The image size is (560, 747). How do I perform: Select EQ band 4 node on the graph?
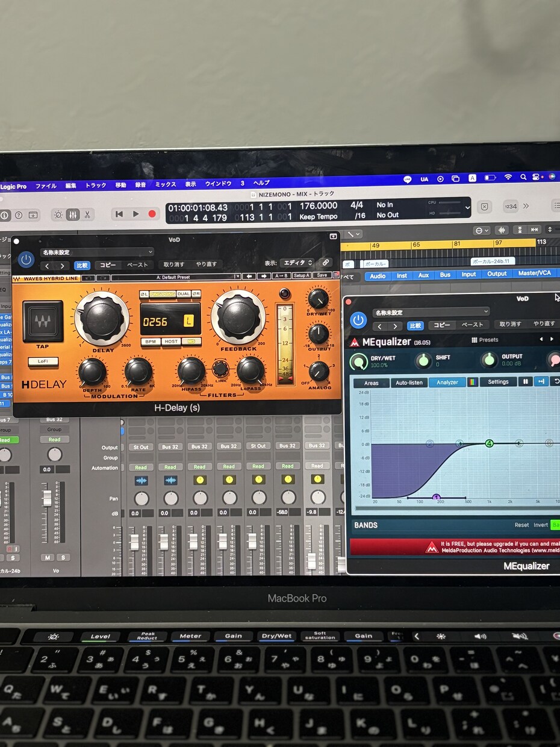(489, 443)
